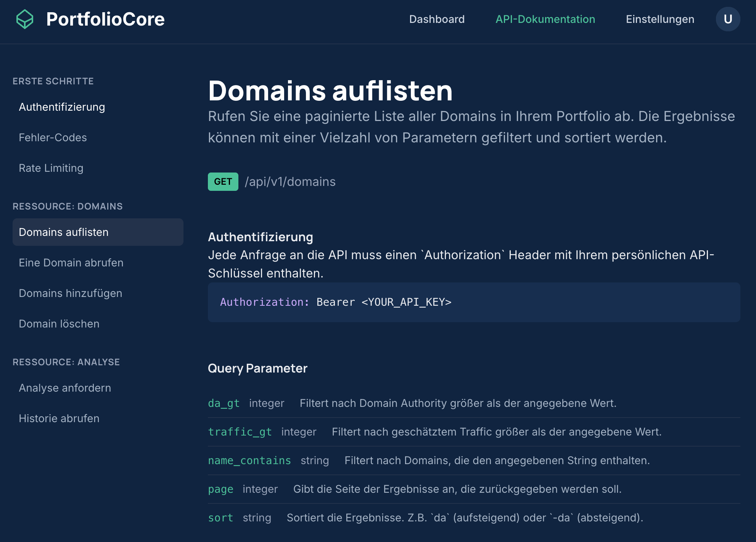The width and height of the screenshot is (756, 542).
Task: Select the Authorization header code block
Action: click(x=336, y=302)
